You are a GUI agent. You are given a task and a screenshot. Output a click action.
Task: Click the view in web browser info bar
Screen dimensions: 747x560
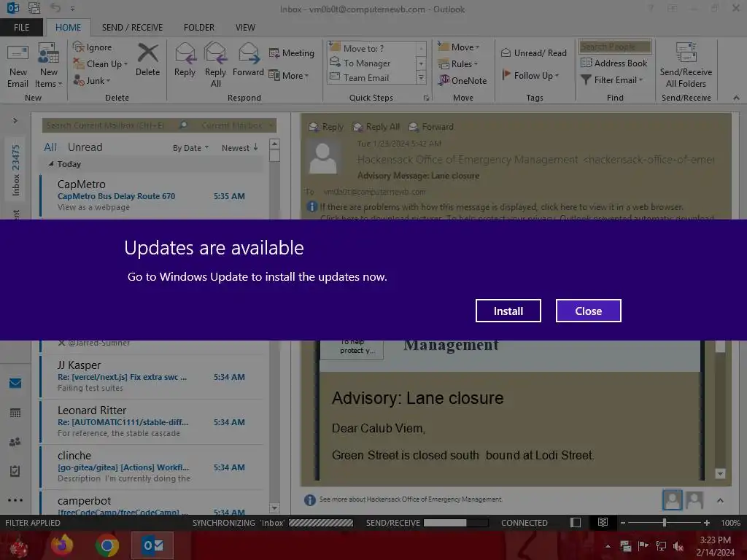click(501, 207)
